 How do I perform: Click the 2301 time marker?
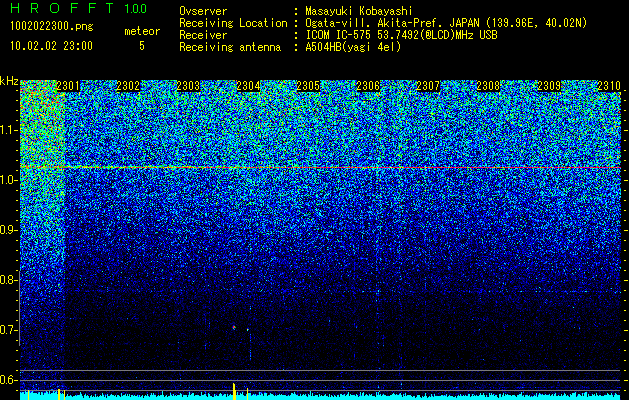point(68,86)
